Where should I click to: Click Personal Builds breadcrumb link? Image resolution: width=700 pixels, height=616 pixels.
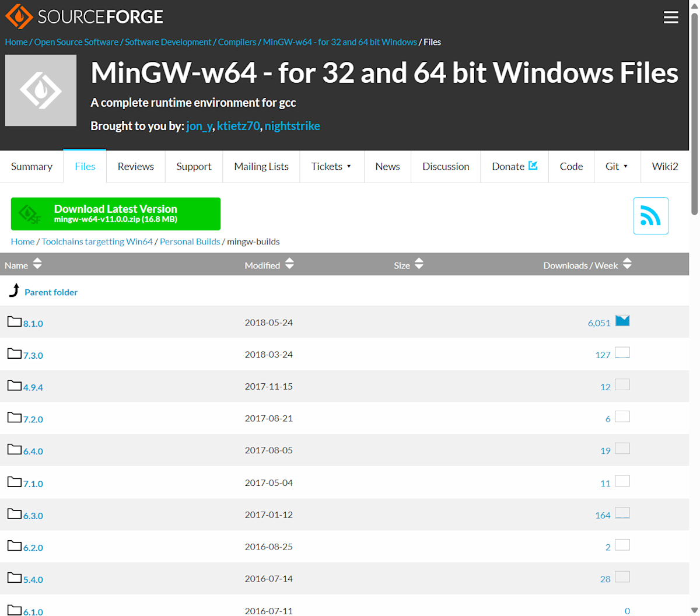click(x=190, y=242)
